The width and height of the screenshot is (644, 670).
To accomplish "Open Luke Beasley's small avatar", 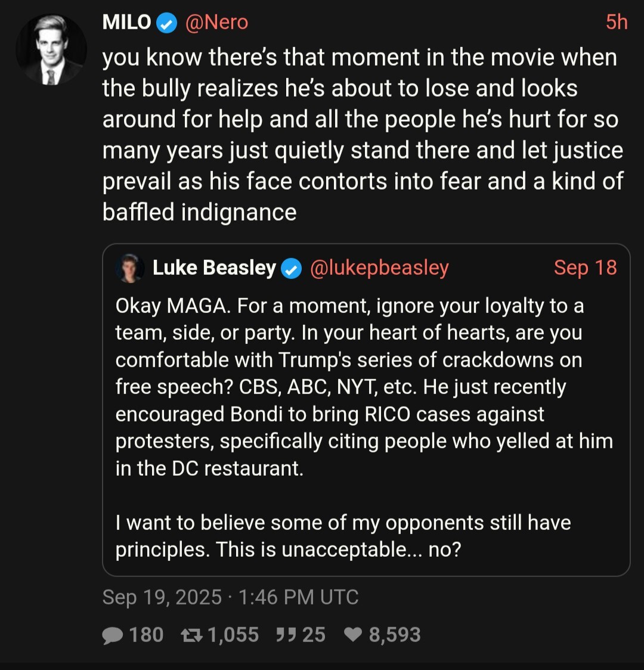I will pos(129,269).
